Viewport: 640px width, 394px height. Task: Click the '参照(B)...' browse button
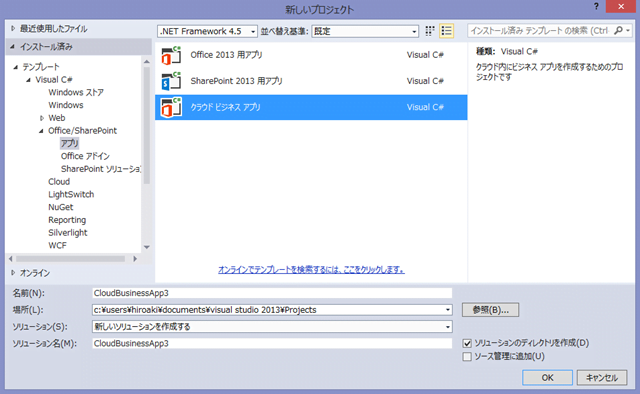click(x=491, y=310)
